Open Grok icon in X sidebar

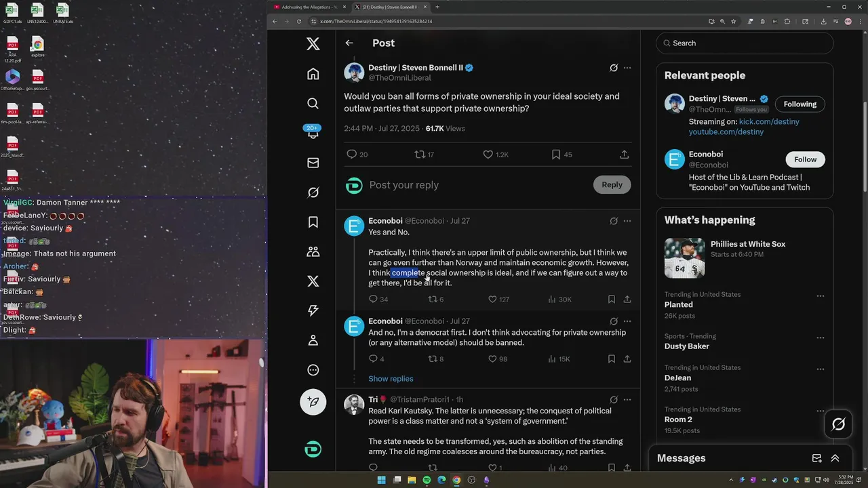[313, 192]
